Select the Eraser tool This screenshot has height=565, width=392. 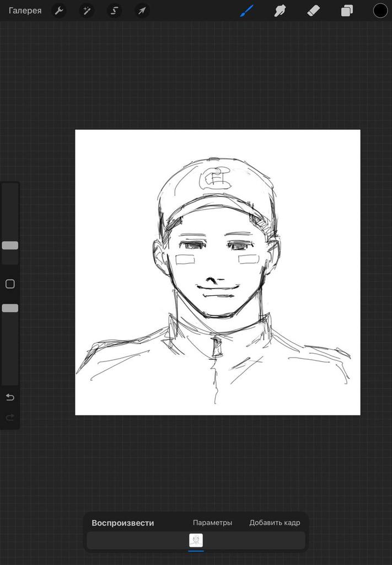coord(314,11)
